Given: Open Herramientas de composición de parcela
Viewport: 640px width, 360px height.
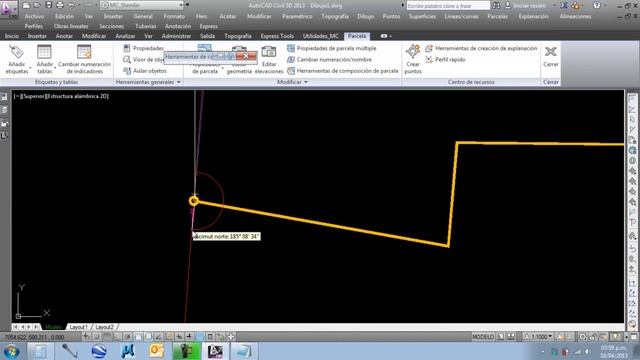Looking at the screenshot, I should [343, 71].
